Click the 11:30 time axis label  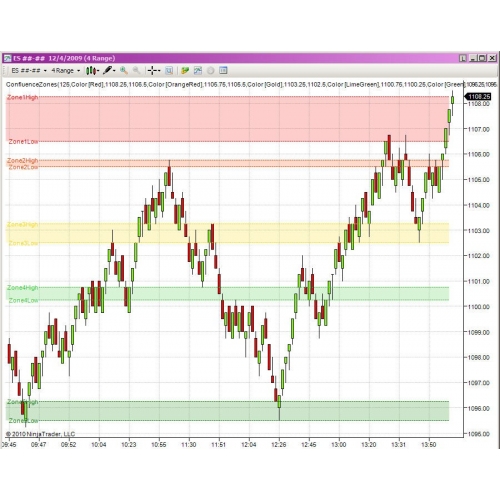click(x=189, y=444)
